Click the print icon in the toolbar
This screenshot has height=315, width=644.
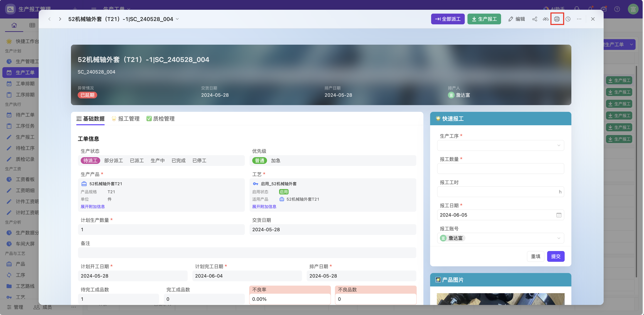pos(557,19)
